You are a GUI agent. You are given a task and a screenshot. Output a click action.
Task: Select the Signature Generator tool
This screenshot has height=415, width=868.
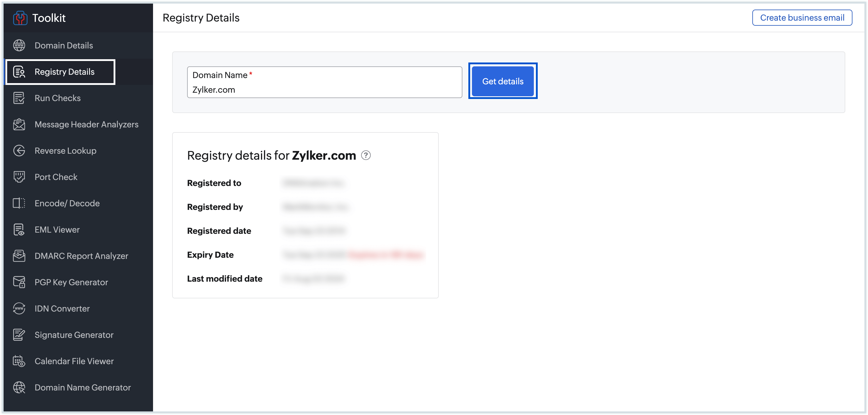(74, 335)
